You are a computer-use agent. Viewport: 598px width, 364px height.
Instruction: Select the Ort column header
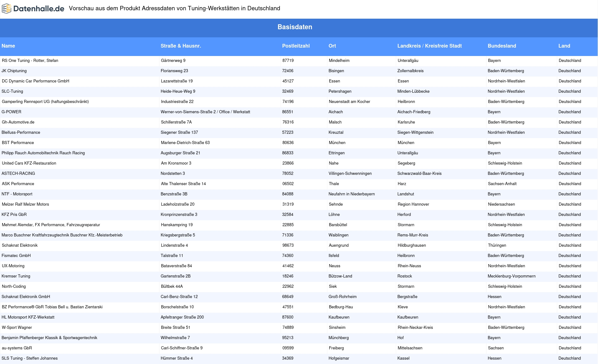332,46
